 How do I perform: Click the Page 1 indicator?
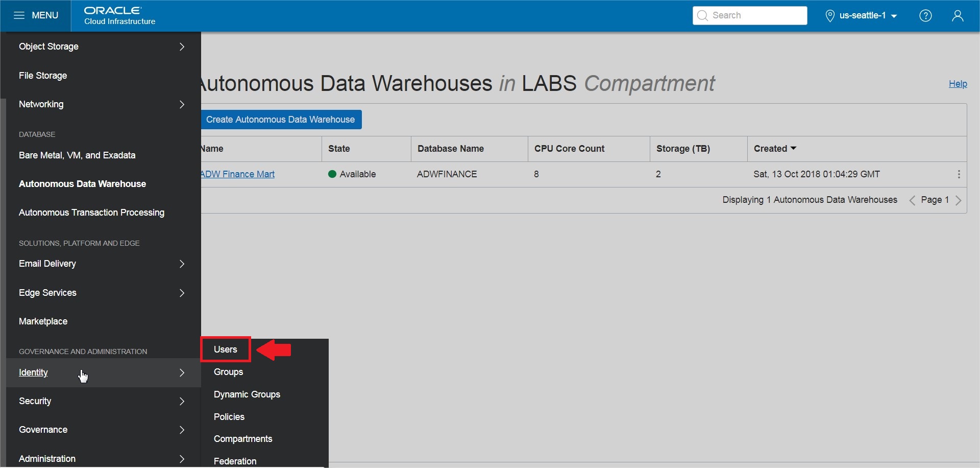tap(935, 200)
